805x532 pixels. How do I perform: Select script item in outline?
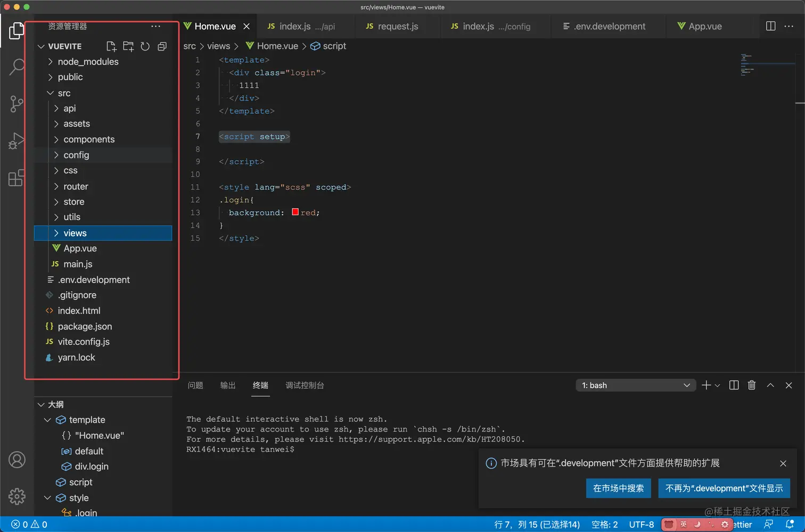coord(103,482)
